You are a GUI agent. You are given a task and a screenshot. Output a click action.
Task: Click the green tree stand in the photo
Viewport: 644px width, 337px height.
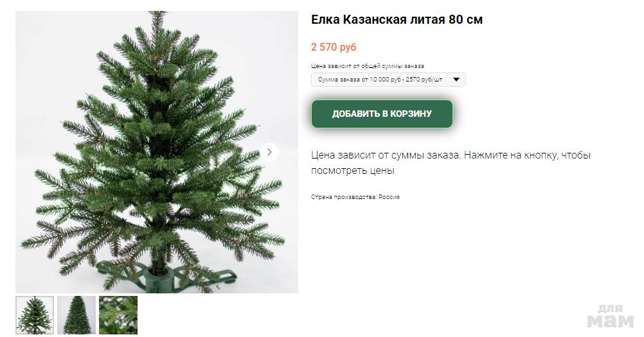click(x=165, y=275)
